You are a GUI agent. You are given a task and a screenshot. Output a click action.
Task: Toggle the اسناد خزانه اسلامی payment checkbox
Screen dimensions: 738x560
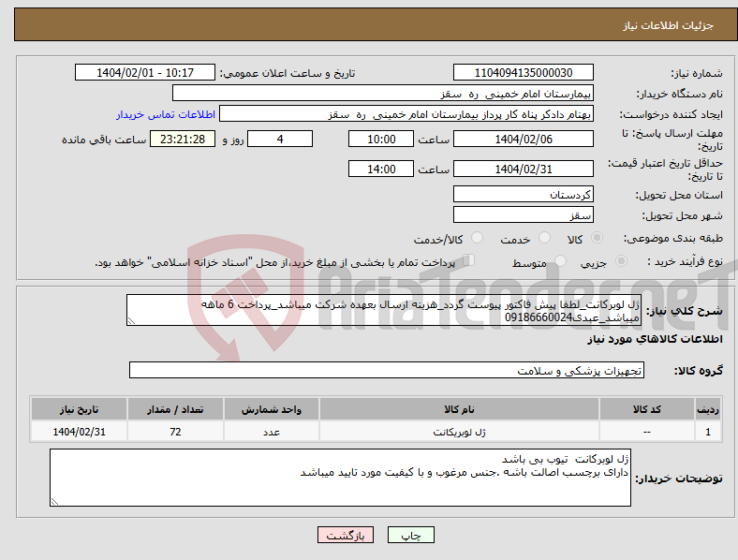point(469,259)
